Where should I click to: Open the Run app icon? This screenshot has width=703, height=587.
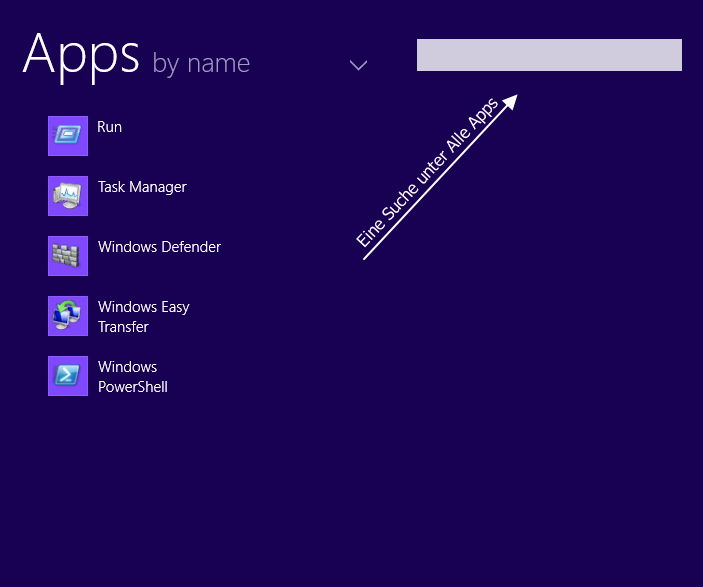coord(68,136)
